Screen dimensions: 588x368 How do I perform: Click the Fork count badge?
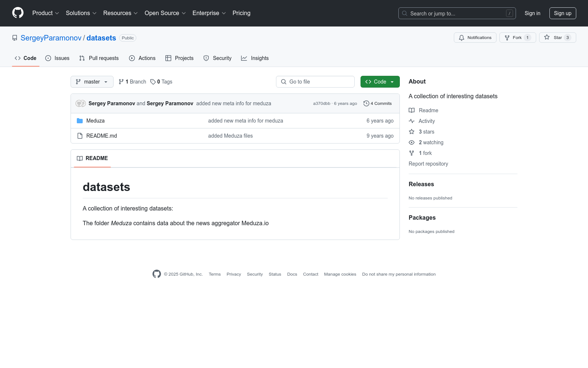click(x=527, y=38)
